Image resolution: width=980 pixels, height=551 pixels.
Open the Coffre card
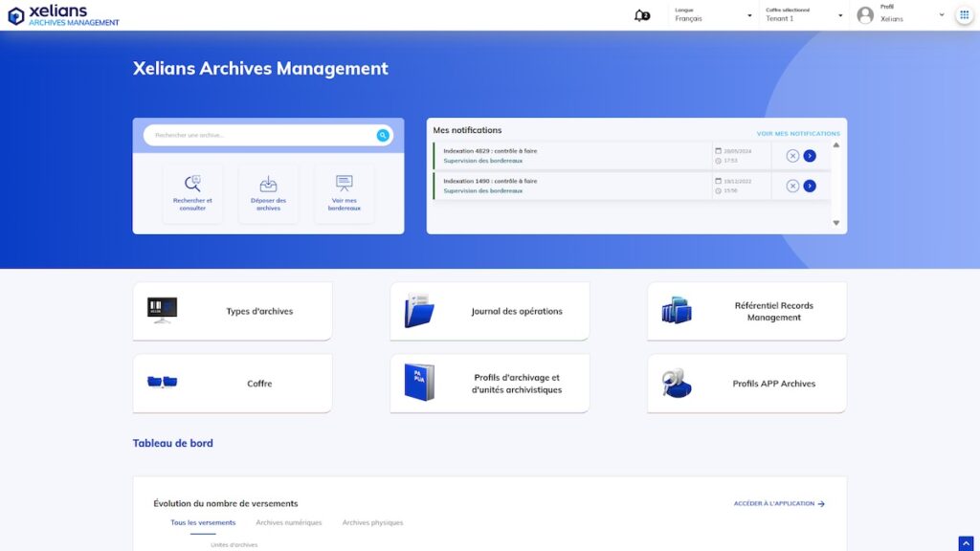pyautogui.click(x=233, y=384)
